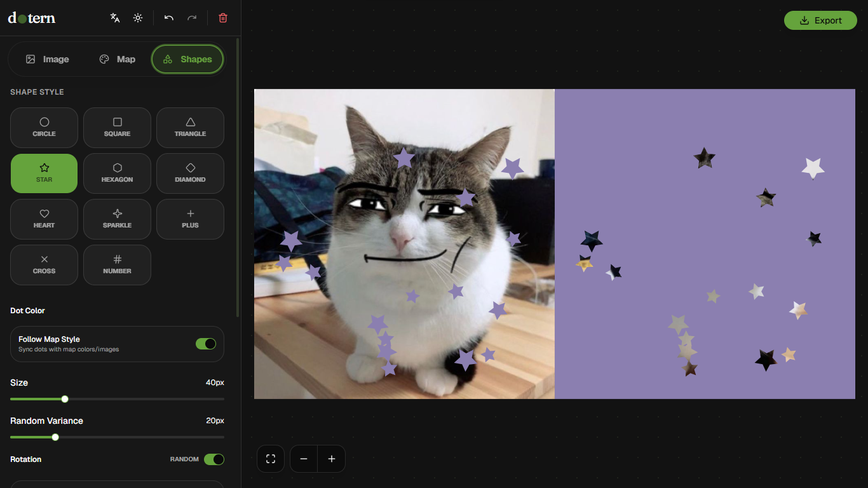Select the Star shape style
This screenshot has height=488, width=868.
44,173
